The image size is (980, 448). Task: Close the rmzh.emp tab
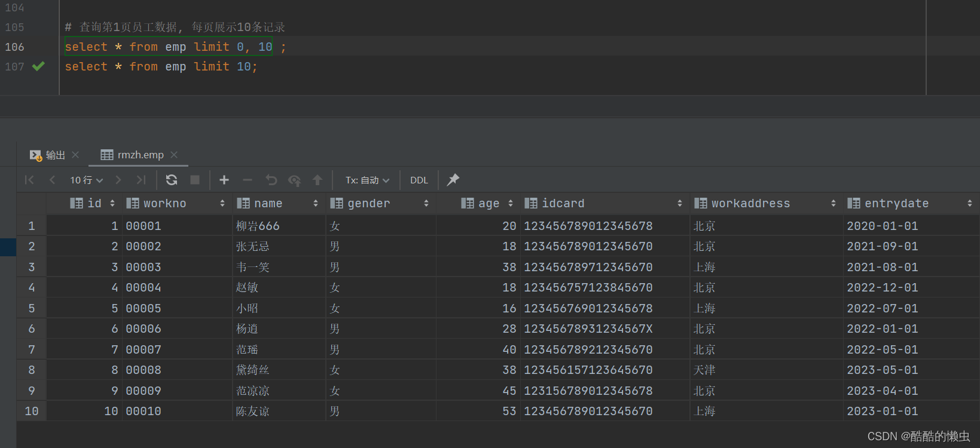pos(174,155)
